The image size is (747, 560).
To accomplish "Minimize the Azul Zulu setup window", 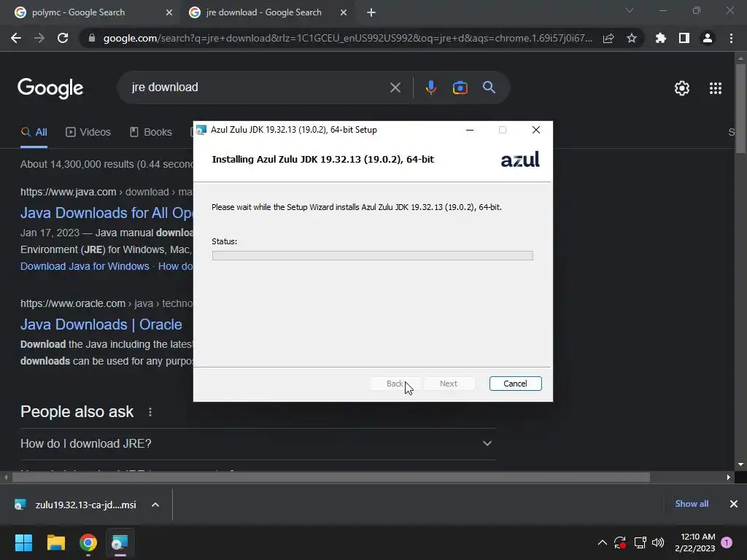I will [x=470, y=130].
